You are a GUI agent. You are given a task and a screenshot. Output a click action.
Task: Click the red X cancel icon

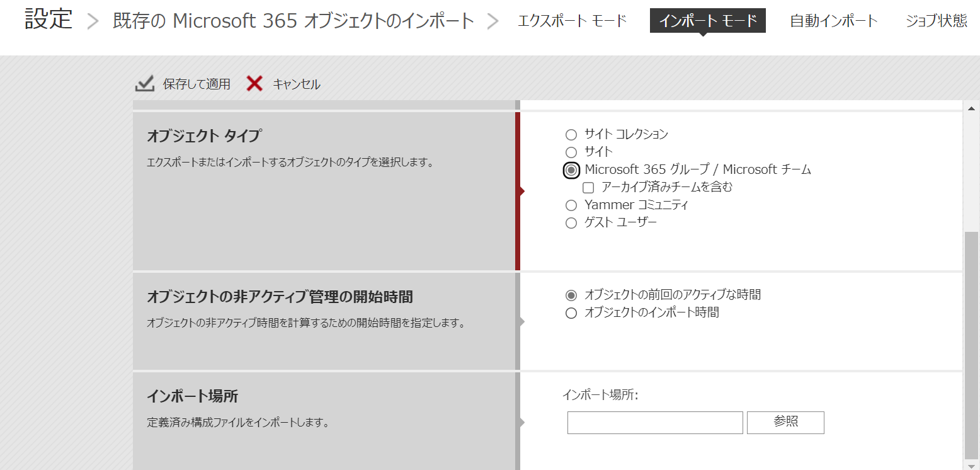point(254,84)
